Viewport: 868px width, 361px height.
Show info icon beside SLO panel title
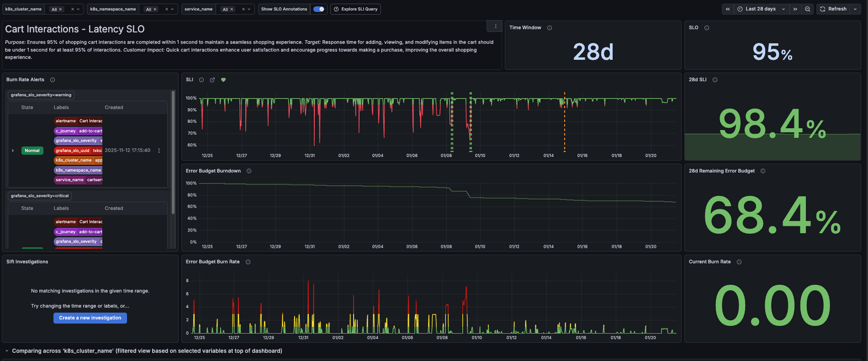click(x=707, y=28)
